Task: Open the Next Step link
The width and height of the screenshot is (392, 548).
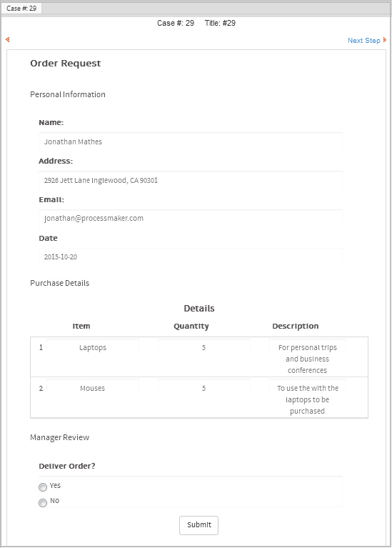Action: (363, 41)
